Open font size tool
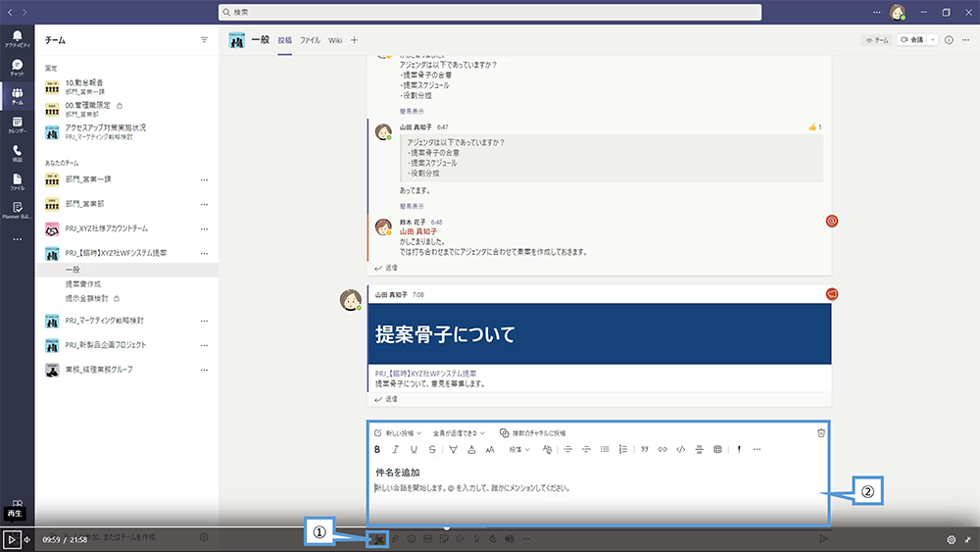Screen dimensions: 980x552 click(490, 449)
